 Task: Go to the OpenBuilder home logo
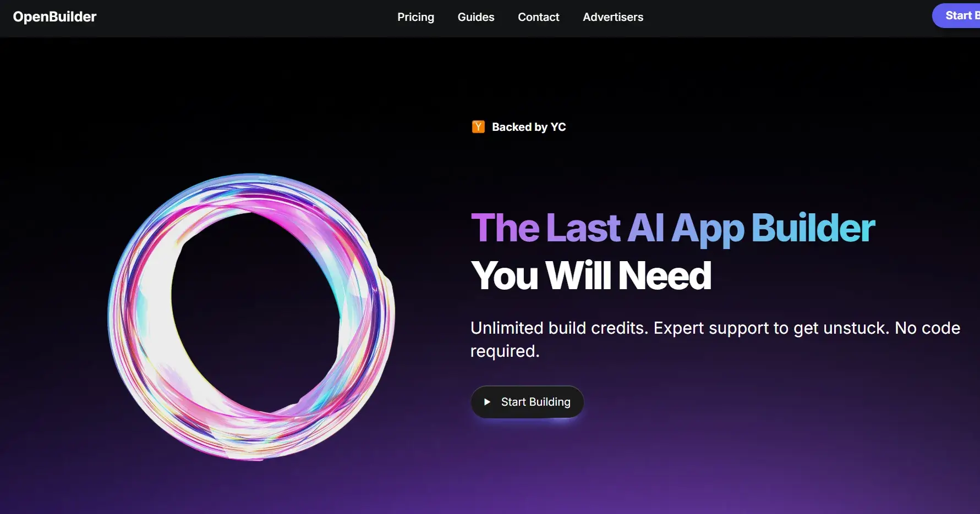54,17
